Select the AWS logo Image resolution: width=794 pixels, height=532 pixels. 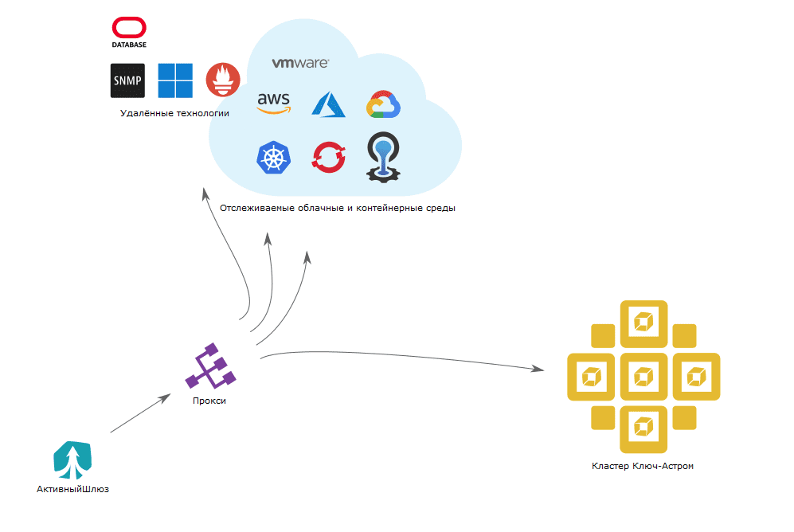coord(274,104)
